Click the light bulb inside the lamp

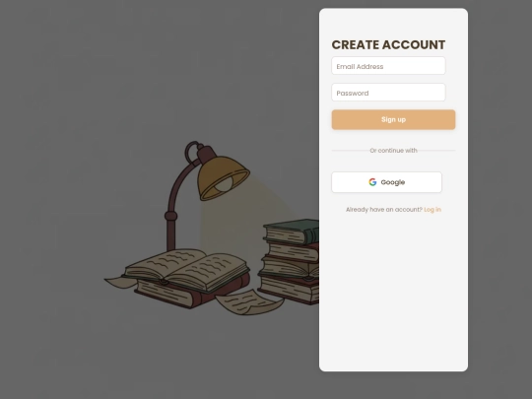(224, 185)
